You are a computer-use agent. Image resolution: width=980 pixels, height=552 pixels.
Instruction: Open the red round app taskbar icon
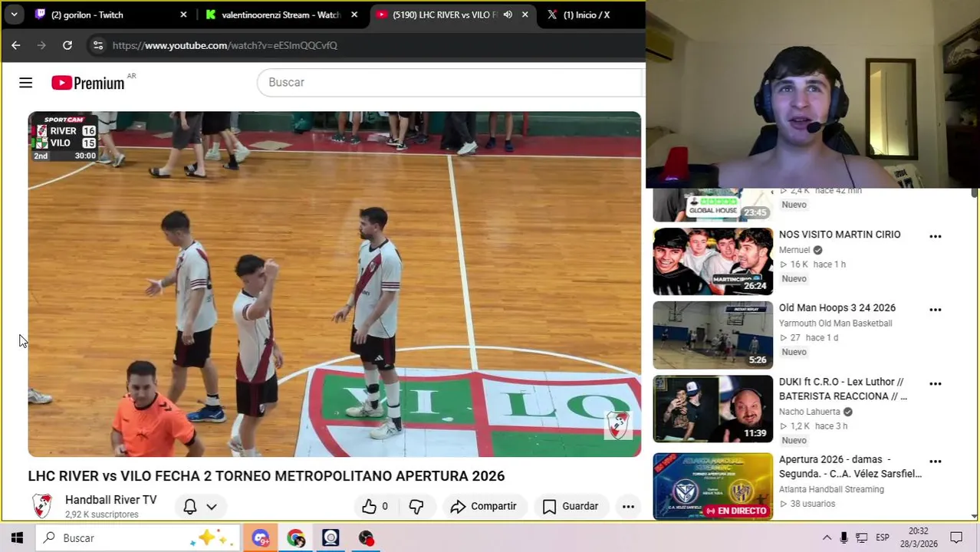pyautogui.click(x=367, y=538)
